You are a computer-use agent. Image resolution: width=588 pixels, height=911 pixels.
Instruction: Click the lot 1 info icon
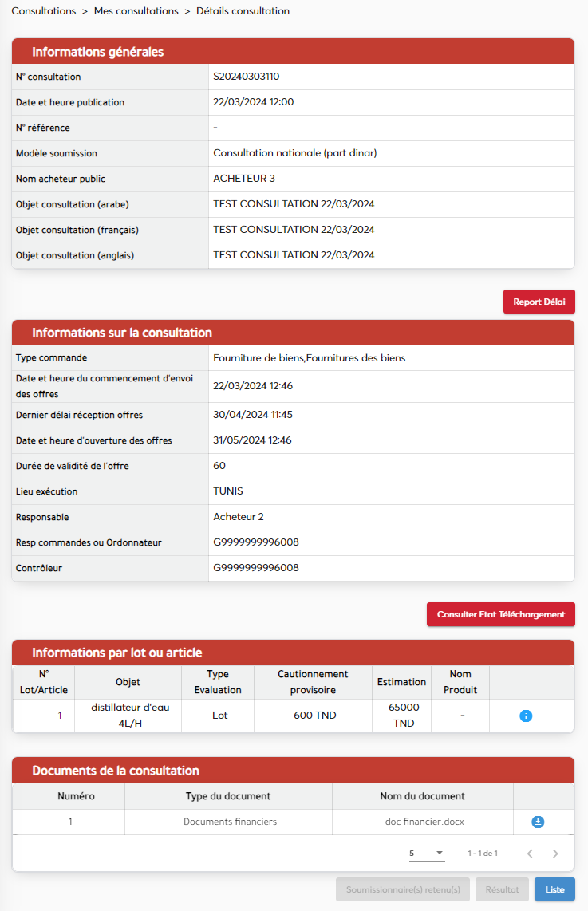coord(525,716)
